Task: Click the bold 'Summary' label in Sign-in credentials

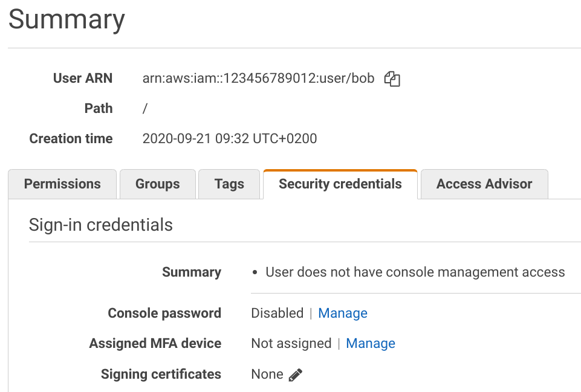Action: click(x=192, y=272)
